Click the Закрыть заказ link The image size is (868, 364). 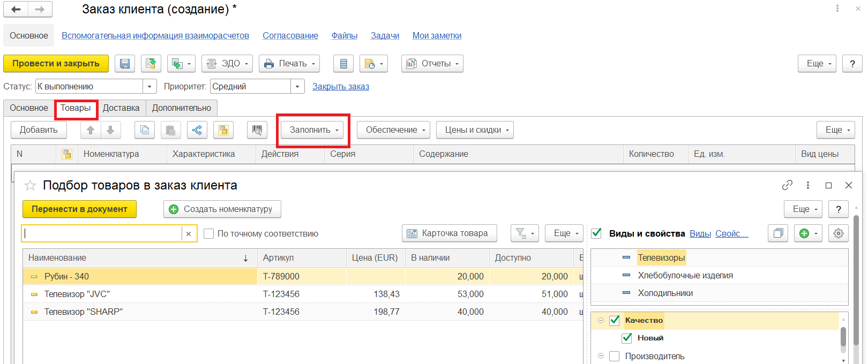341,87
